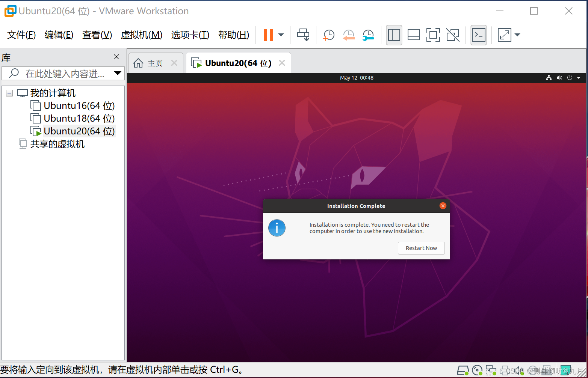Image resolution: width=588 pixels, height=378 pixels.
Task: Click the Restart Now button
Action: 421,248
